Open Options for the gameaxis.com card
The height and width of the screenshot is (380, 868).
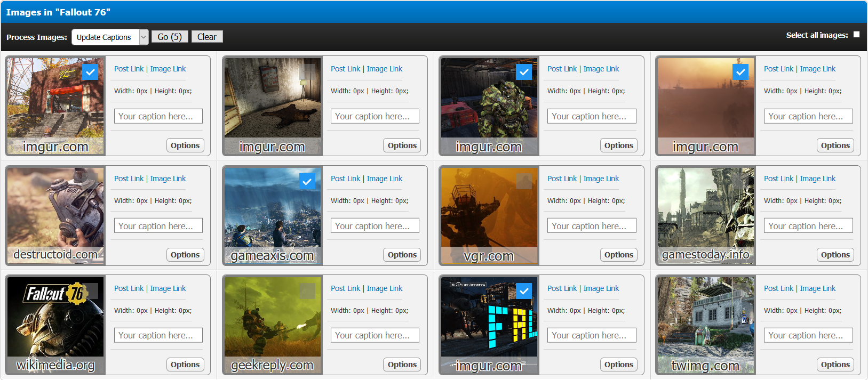tap(402, 255)
